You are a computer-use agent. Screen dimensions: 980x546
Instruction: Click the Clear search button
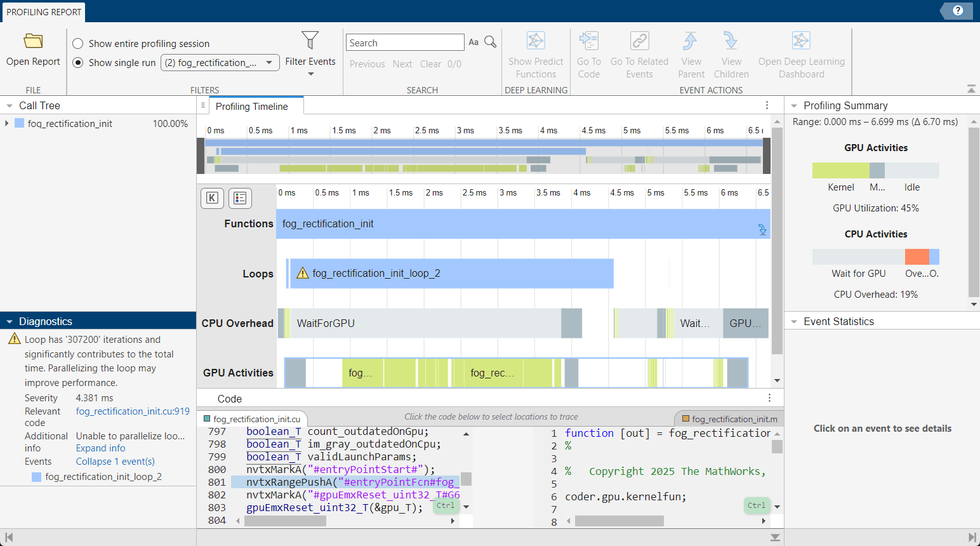click(430, 64)
